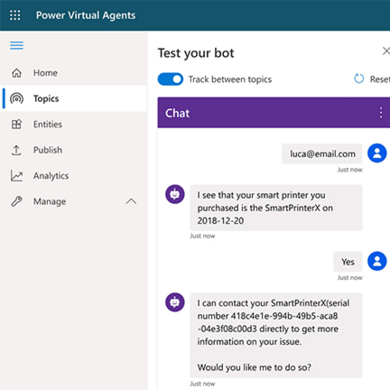390x390 pixels.
Task: Click user avatar beside the Yes message
Action: [377, 261]
